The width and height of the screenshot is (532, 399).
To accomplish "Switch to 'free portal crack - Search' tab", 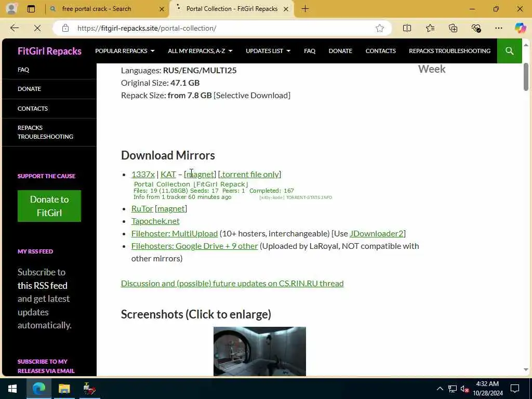I will point(96,9).
